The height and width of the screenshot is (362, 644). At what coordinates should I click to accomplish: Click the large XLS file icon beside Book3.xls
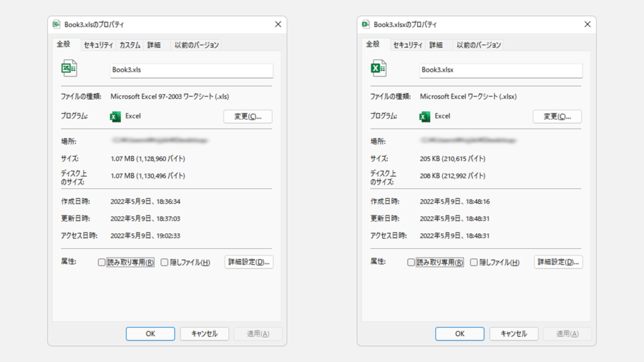69,69
